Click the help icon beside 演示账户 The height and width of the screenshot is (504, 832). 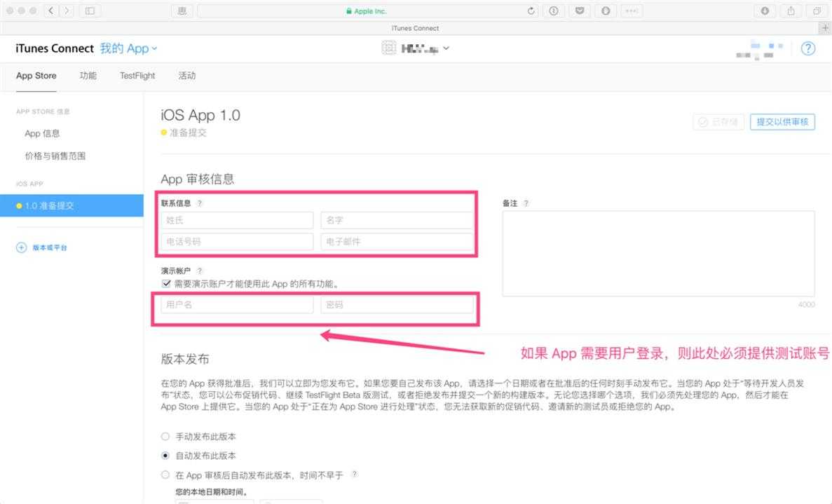[200, 271]
